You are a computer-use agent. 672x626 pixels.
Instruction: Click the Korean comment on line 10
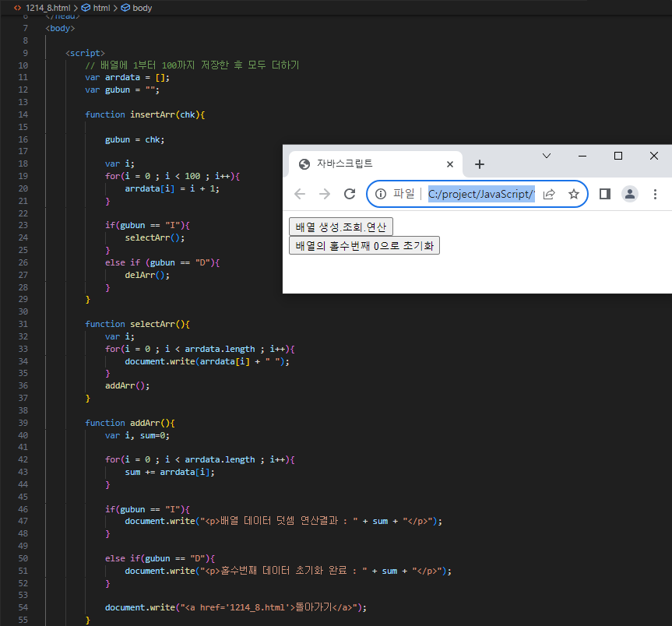point(192,65)
